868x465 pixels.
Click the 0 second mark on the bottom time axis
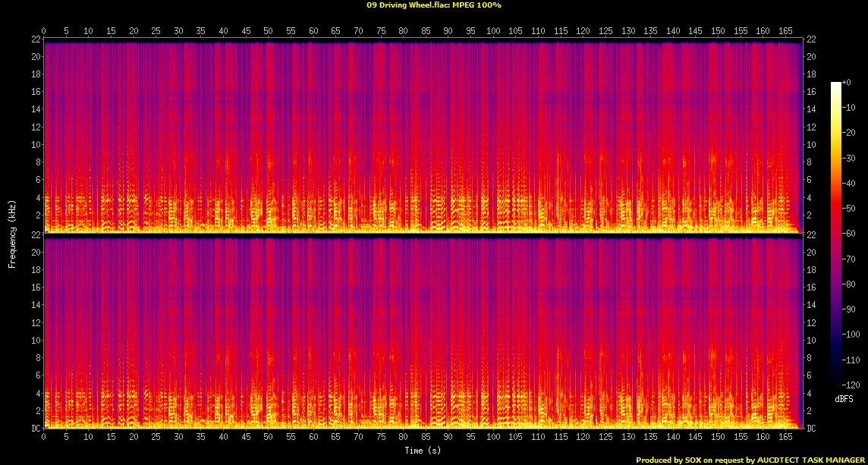pos(44,438)
